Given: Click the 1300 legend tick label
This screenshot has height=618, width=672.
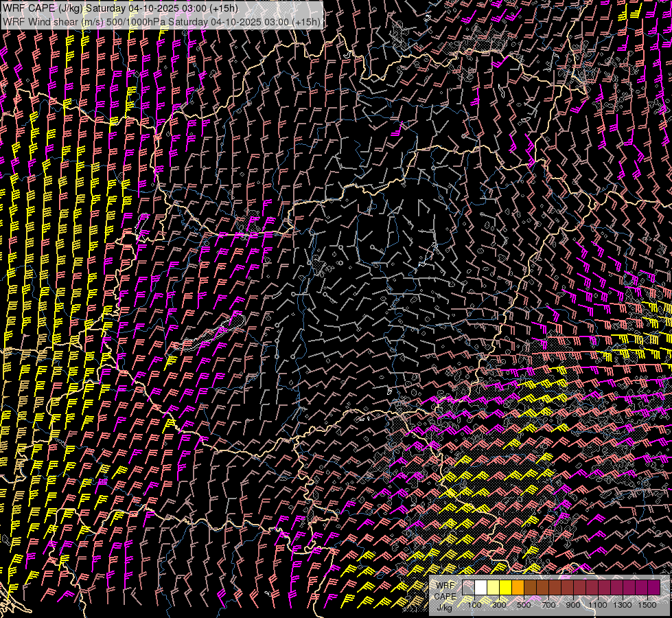Looking at the screenshot, I should click(623, 605).
